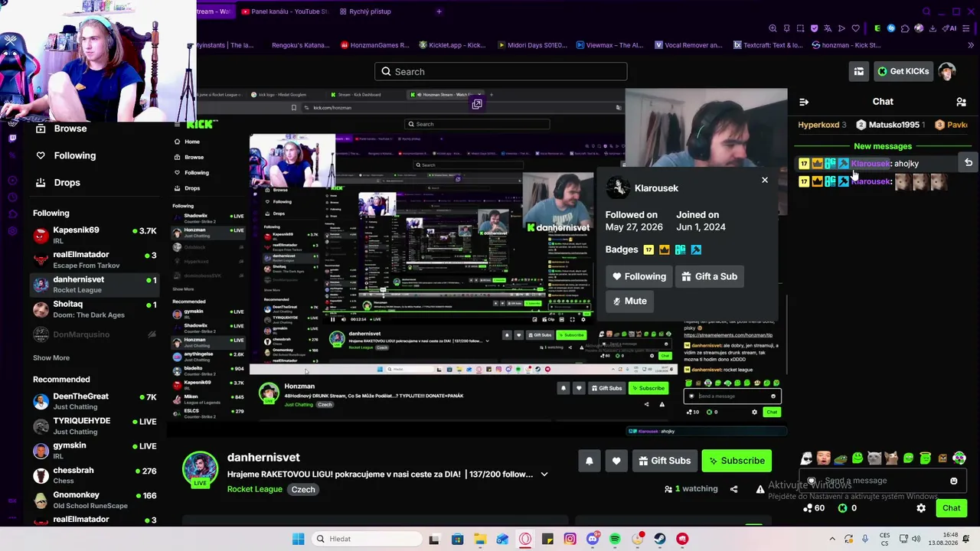The width and height of the screenshot is (980, 551).
Task: Open TYRIQUEHYDE recommended channel
Action: (95, 426)
